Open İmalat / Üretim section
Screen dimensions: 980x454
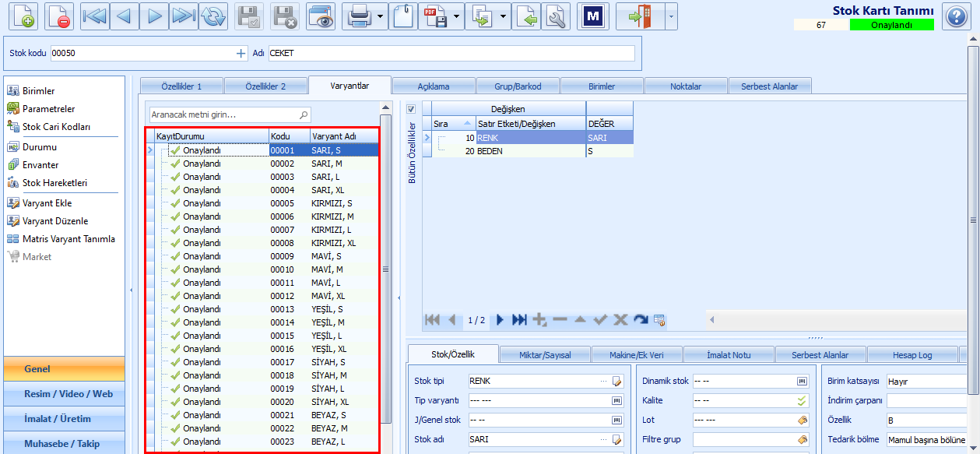64,419
